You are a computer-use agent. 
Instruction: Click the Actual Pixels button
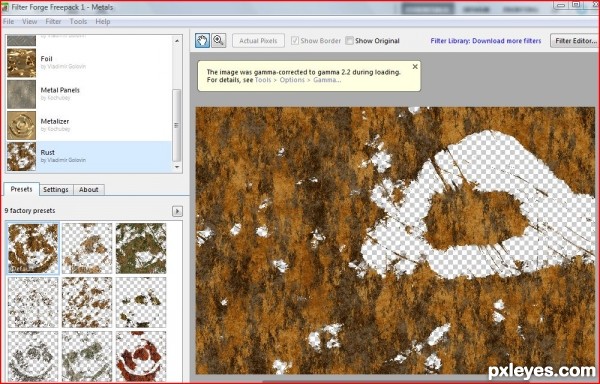[x=258, y=41]
